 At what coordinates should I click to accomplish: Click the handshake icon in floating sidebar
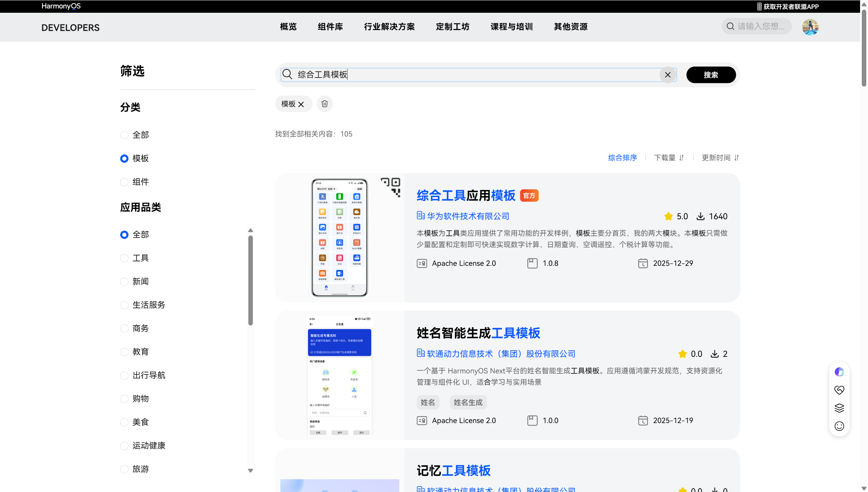(x=839, y=390)
